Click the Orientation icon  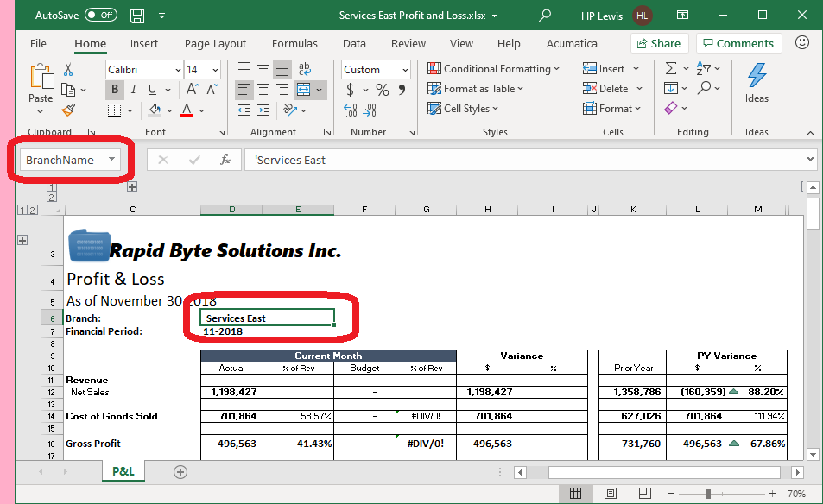[x=289, y=110]
